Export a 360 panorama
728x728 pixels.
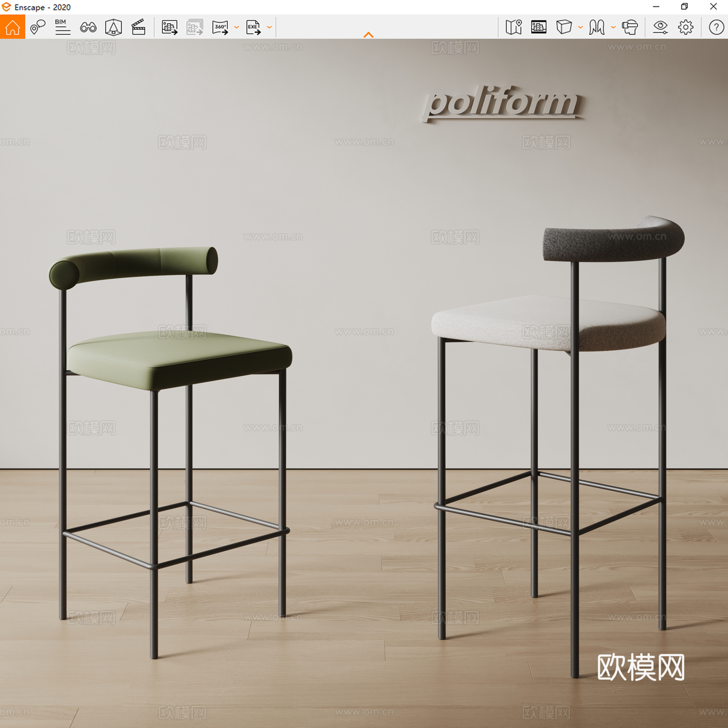220,26
